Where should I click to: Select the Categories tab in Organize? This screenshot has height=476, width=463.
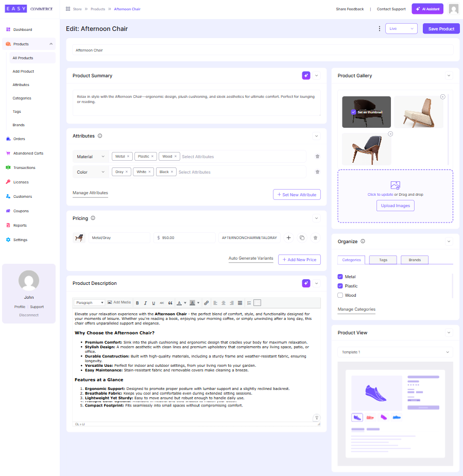click(351, 260)
